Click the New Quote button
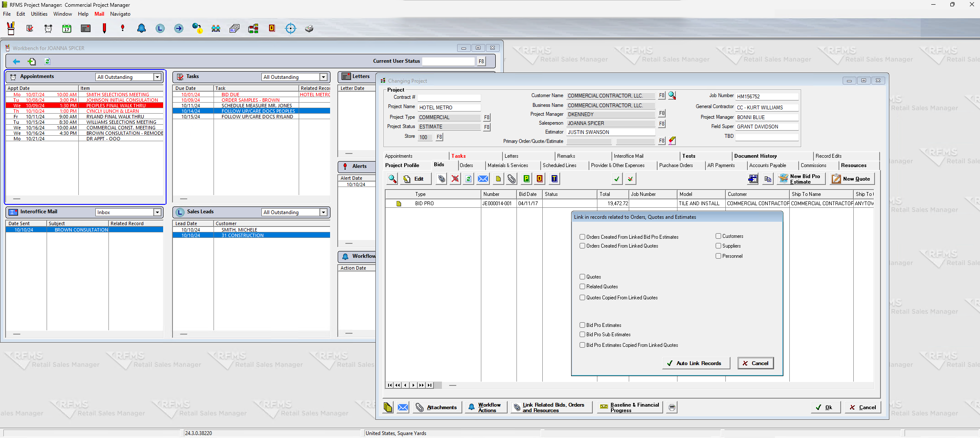 tap(852, 179)
